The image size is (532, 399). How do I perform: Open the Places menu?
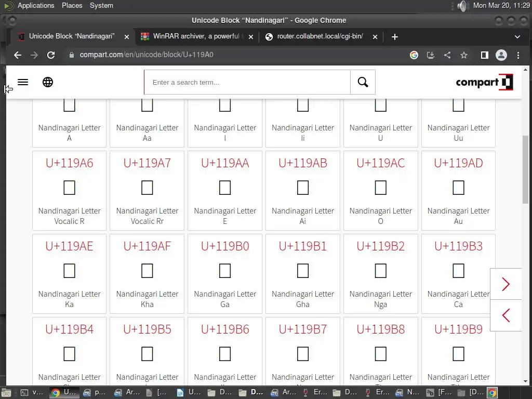point(72,5)
